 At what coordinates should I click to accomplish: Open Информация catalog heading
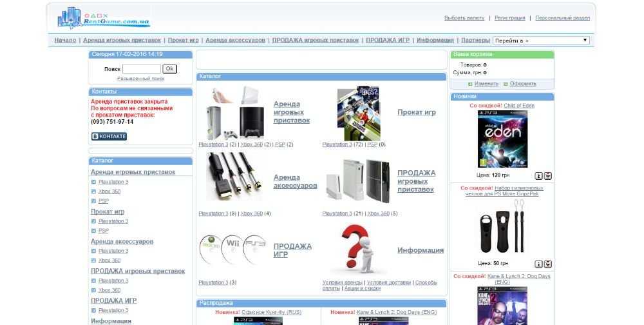pyautogui.click(x=421, y=250)
